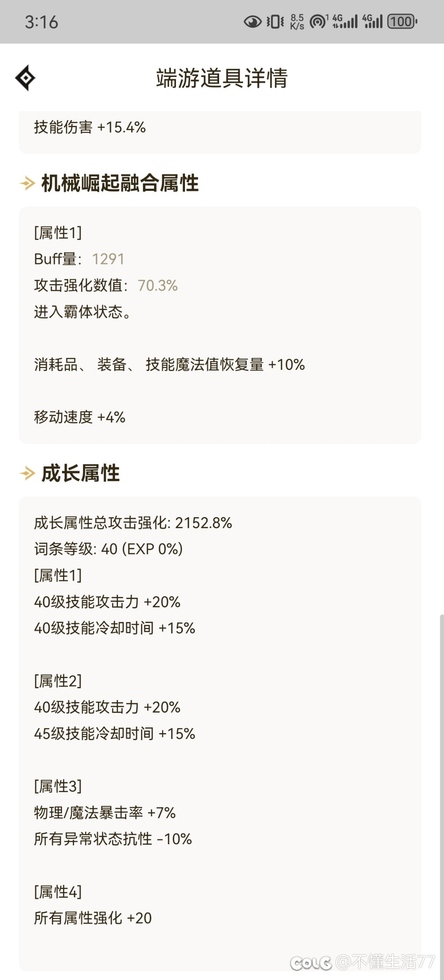Tap the 攻击强化数值 70.3% value
Image resolution: width=444 pixels, height=980 pixels.
158,286
